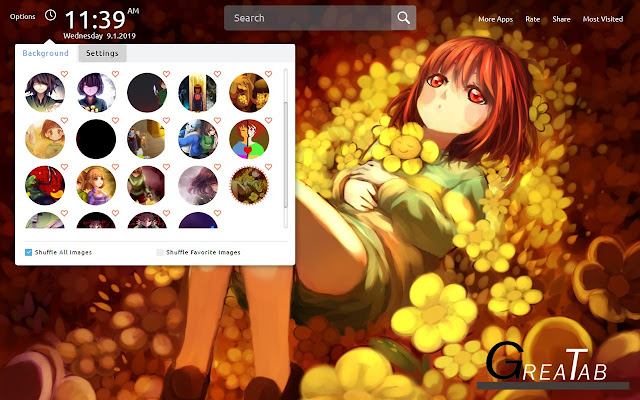Viewport: 640px width, 400px height.
Task: Favorite heart on blonde girl purple dress thumbnail
Action: pos(116,167)
